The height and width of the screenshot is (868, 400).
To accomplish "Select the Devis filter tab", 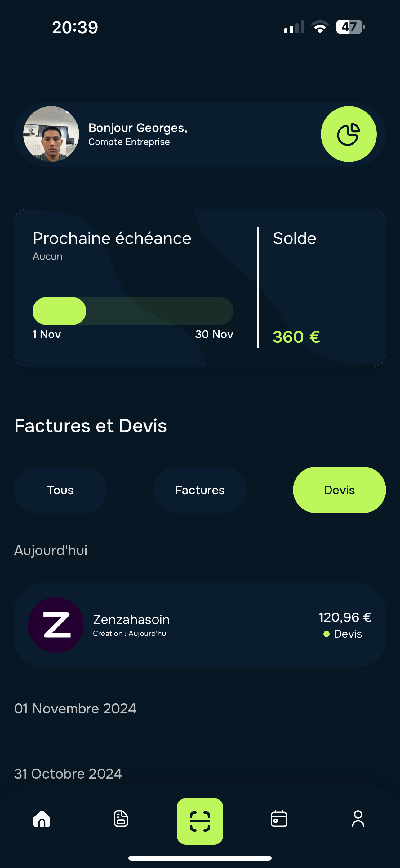I will [340, 490].
